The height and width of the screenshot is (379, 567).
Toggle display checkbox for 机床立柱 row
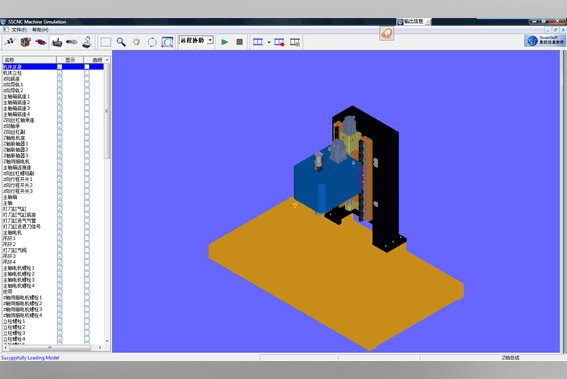60,73
